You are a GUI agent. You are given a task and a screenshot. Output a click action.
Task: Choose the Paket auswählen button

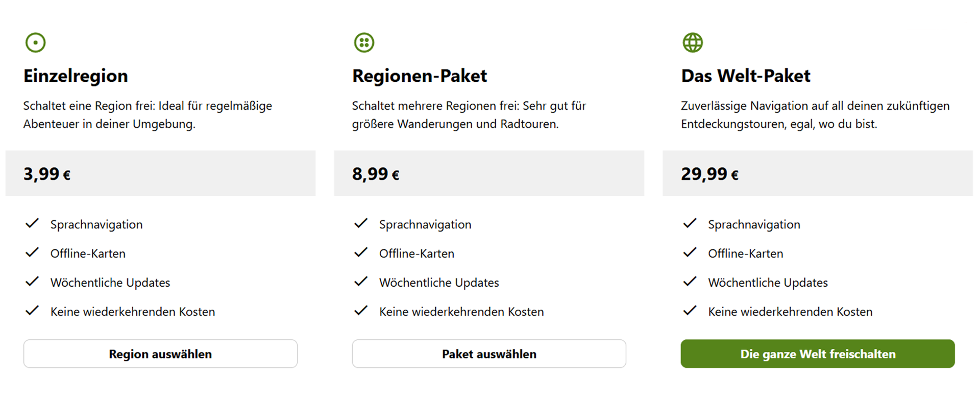coord(489,354)
